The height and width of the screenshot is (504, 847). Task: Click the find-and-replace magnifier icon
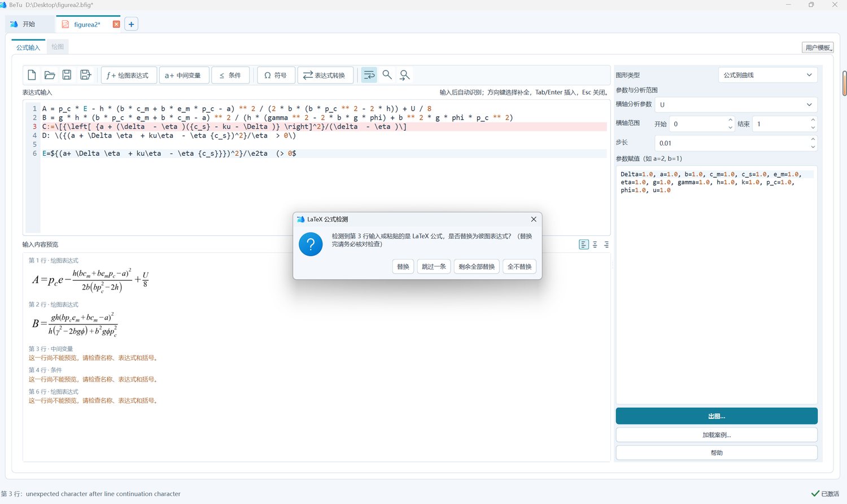click(x=405, y=75)
